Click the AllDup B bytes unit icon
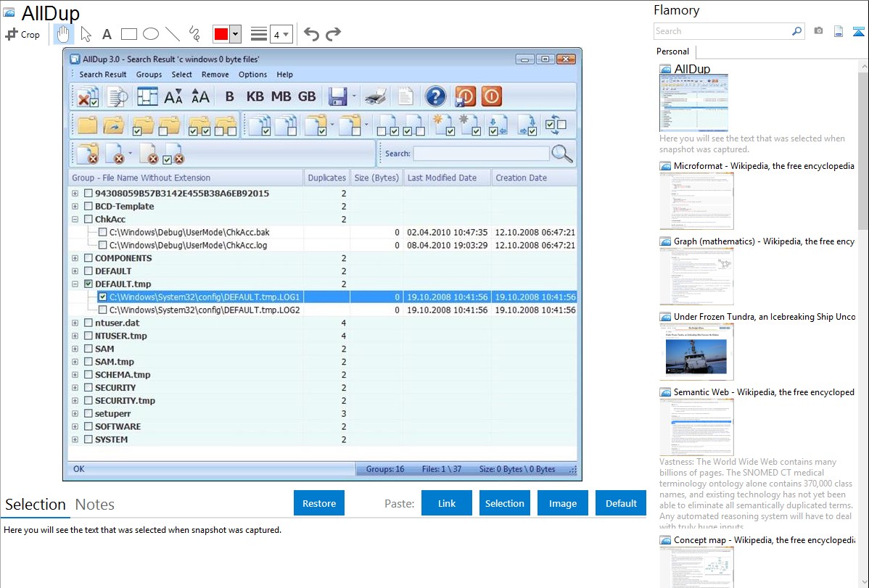 [229, 96]
